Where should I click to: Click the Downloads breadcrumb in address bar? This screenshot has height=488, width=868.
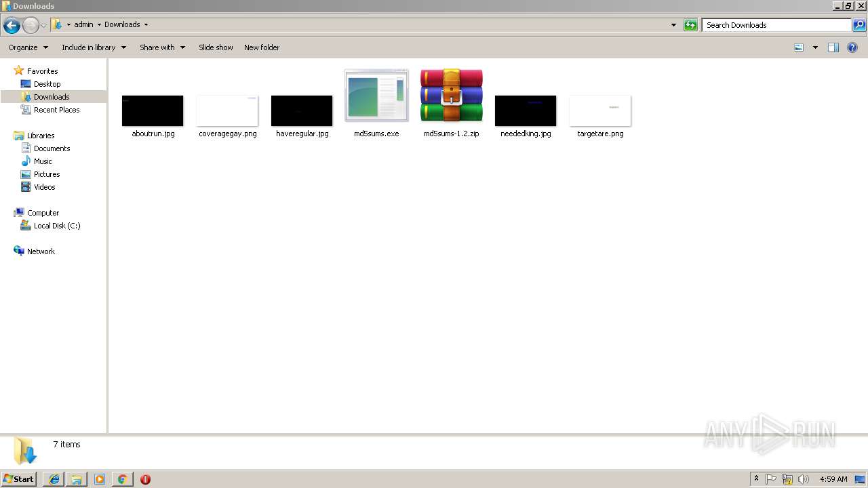point(122,24)
